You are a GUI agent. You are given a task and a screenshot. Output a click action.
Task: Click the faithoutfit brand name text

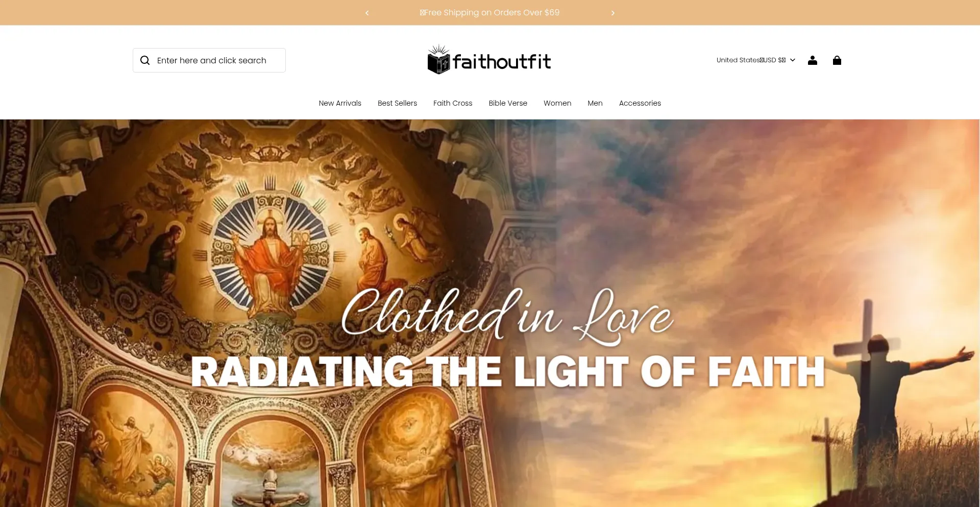(502, 62)
